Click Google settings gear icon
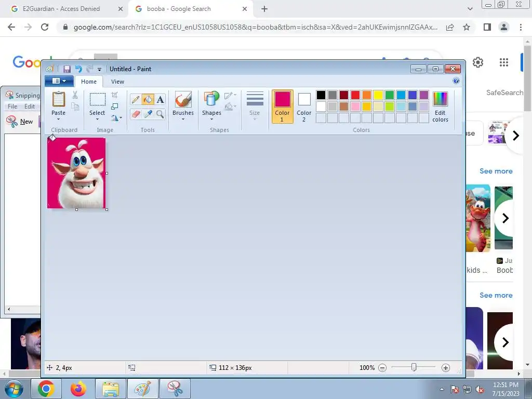532x399 pixels. click(478, 62)
